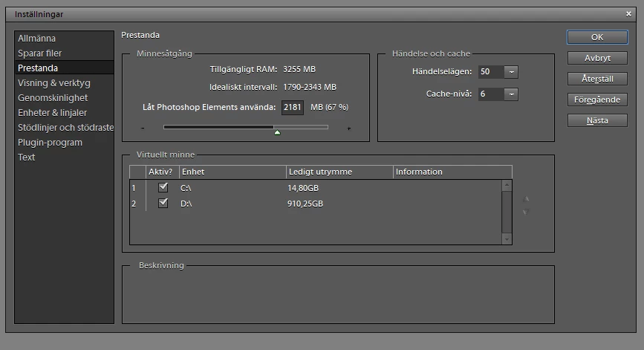
Task: Go to Nästa settings page
Action: pos(597,120)
